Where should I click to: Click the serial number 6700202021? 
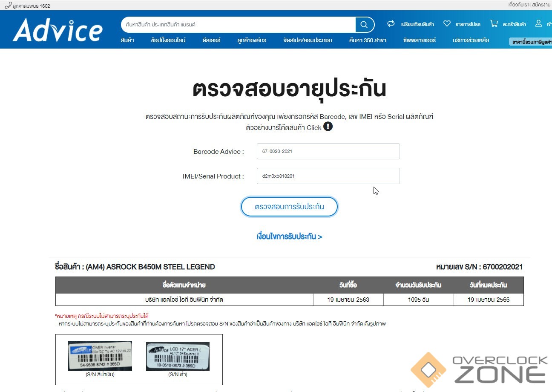pos(503,267)
